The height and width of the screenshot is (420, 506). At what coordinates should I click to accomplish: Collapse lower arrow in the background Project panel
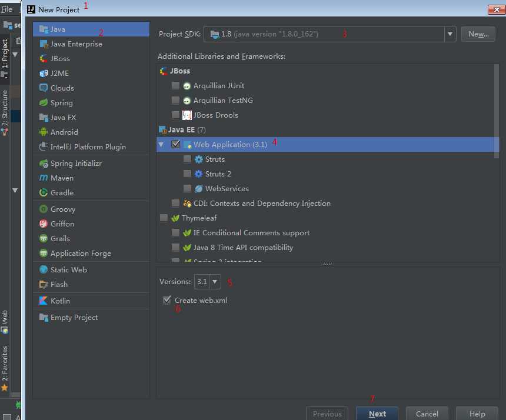(15, 191)
